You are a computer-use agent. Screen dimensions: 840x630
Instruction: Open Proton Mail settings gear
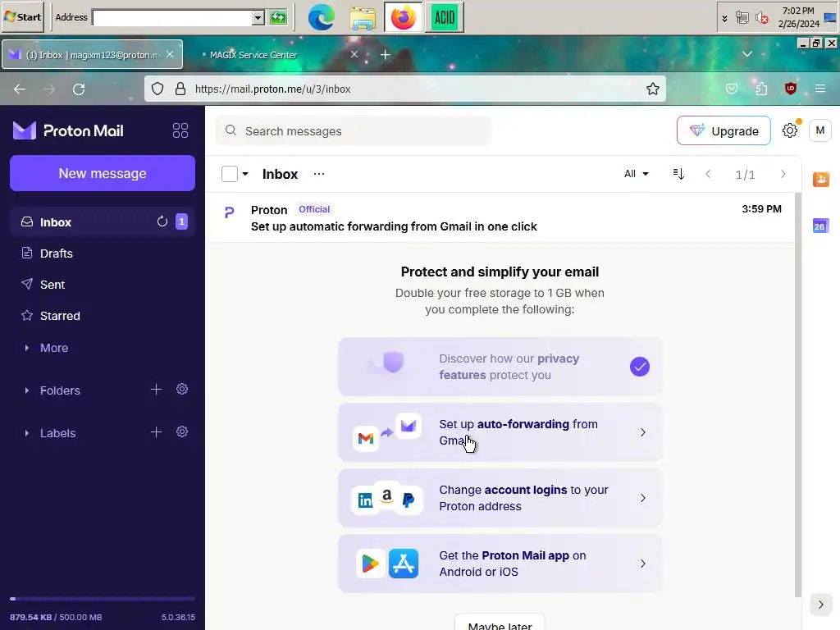pyautogui.click(x=790, y=130)
